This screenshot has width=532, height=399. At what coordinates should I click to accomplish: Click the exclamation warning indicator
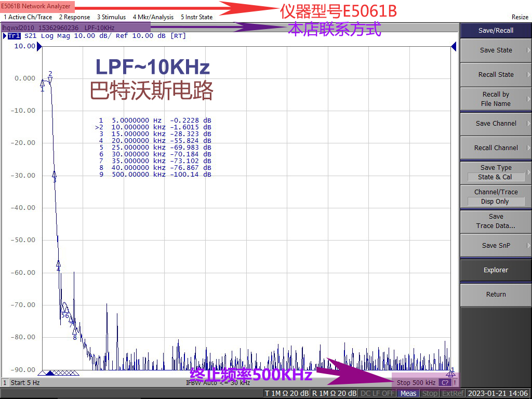[455, 382]
